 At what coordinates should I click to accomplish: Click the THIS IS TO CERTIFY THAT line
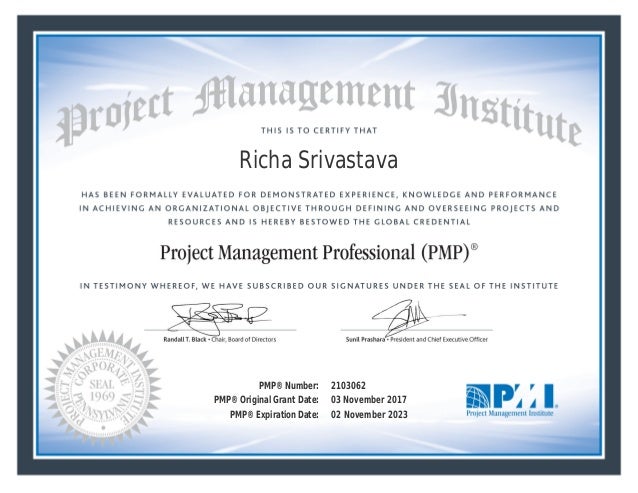pos(319,131)
